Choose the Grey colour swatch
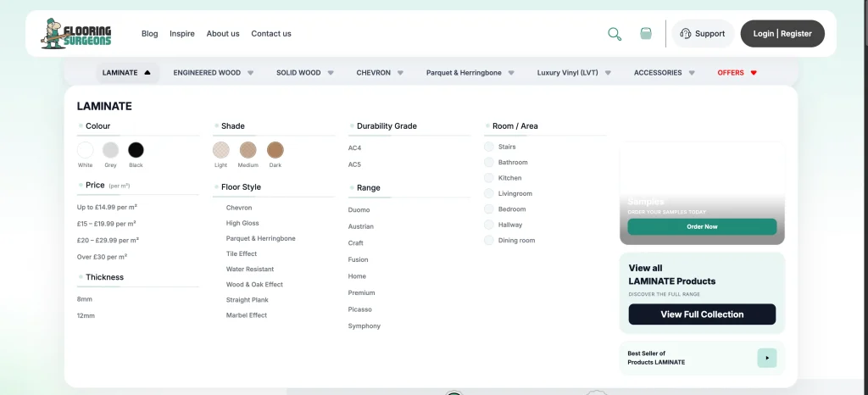The height and width of the screenshot is (395, 868). click(111, 150)
